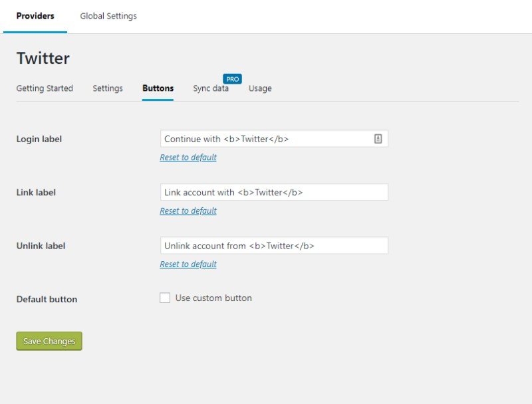Open the Providers tab

pos(35,16)
